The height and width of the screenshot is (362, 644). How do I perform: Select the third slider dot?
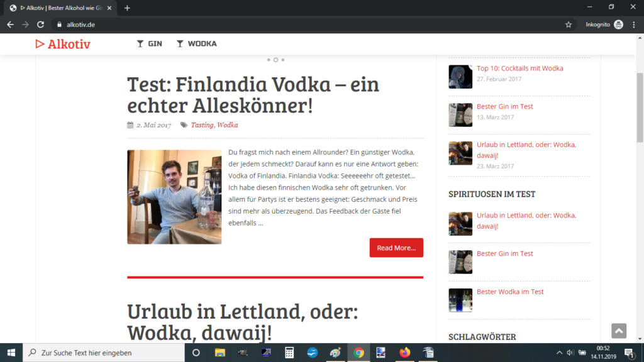point(282,60)
